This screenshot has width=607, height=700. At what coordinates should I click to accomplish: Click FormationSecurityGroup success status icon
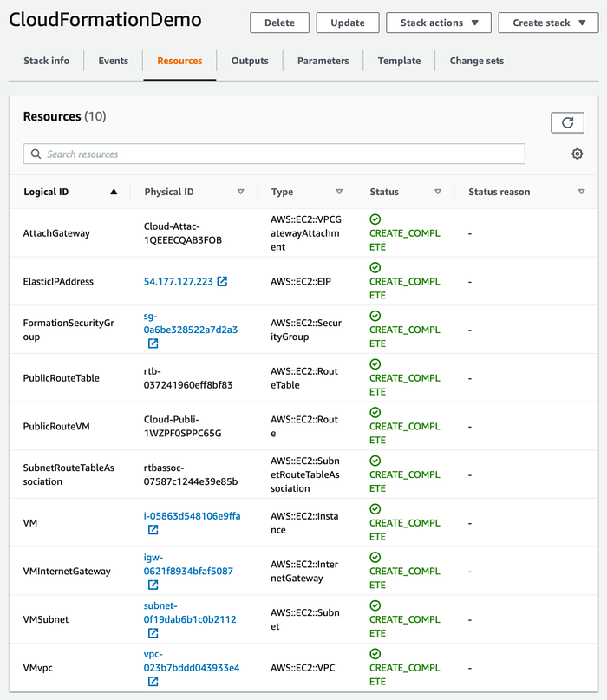pos(375,316)
